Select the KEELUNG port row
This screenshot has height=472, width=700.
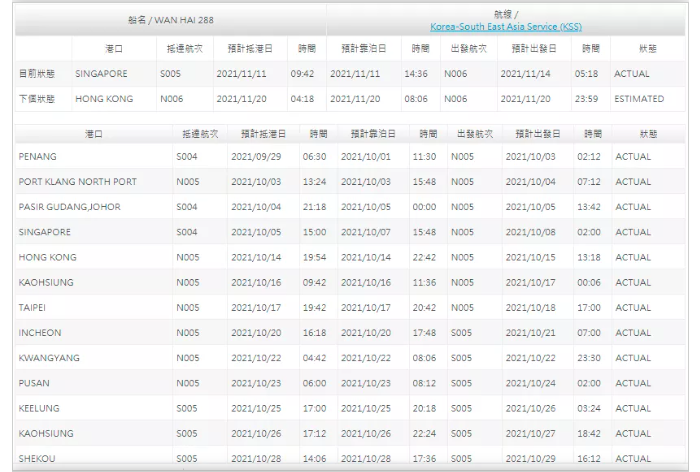[38, 407]
